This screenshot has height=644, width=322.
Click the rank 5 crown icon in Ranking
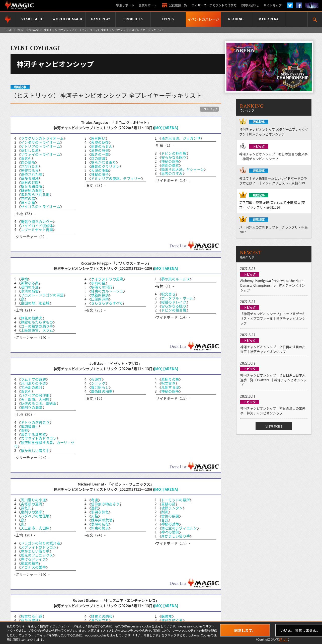coord(243,219)
